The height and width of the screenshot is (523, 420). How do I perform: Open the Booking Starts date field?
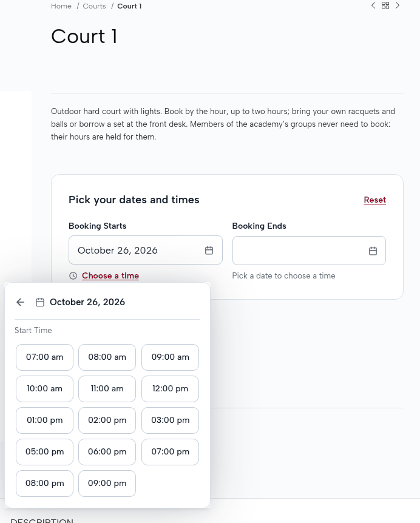146,250
